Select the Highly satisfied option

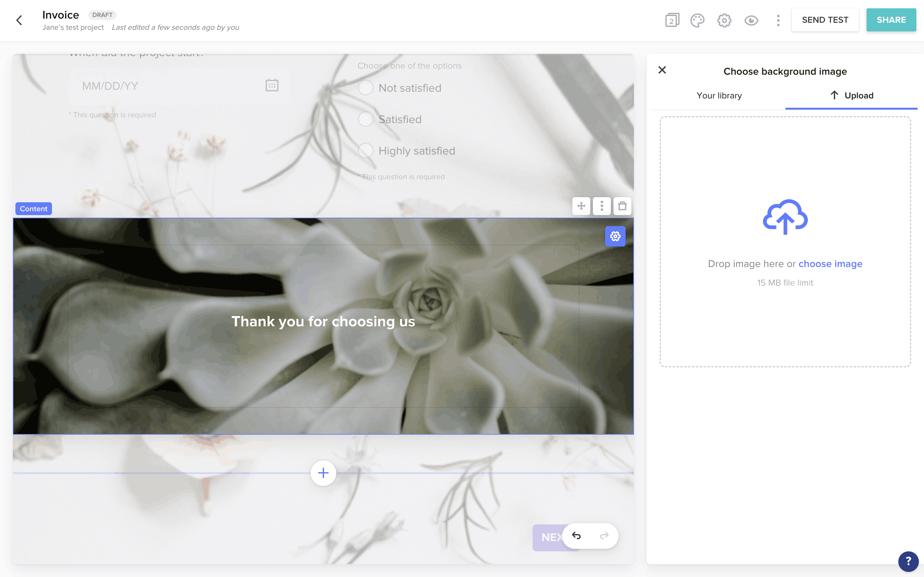click(365, 150)
